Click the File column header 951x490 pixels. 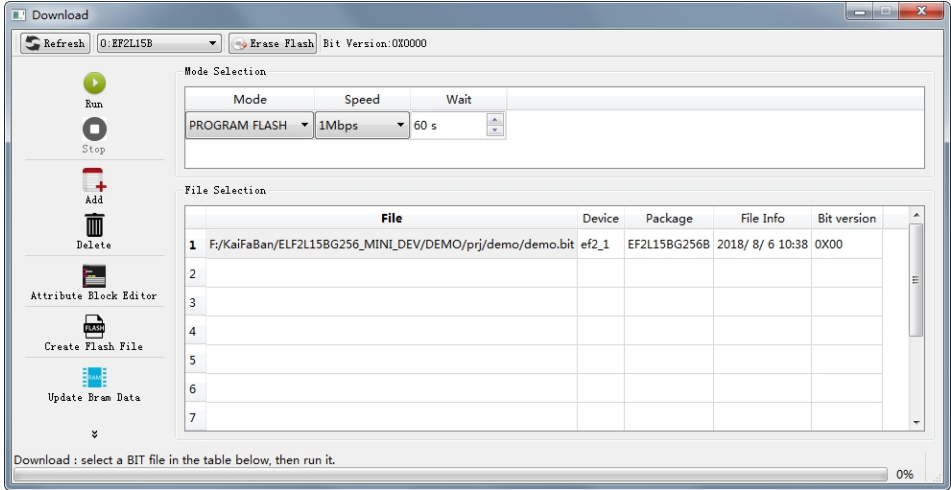[391, 218]
